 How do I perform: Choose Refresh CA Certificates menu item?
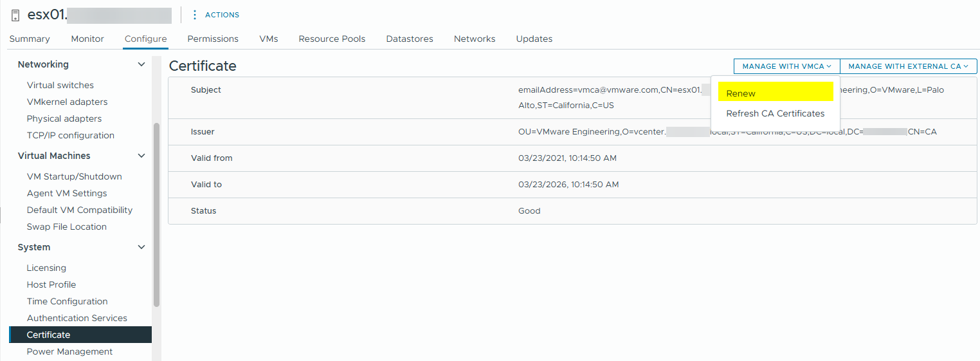tap(775, 113)
